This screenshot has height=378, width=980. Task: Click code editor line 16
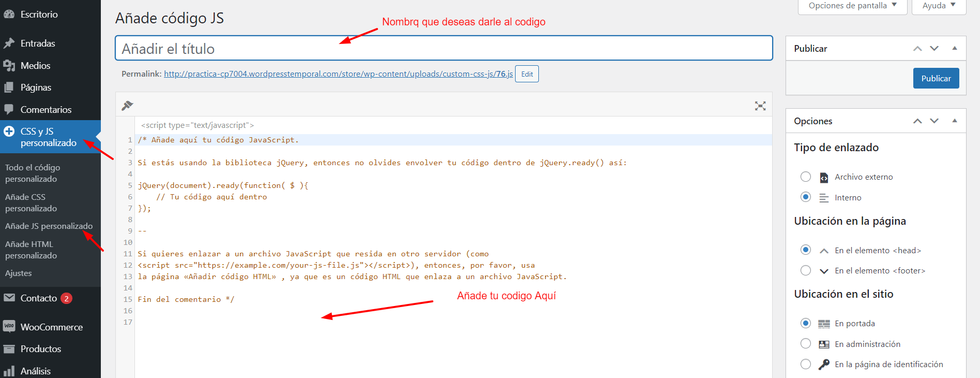(453, 311)
